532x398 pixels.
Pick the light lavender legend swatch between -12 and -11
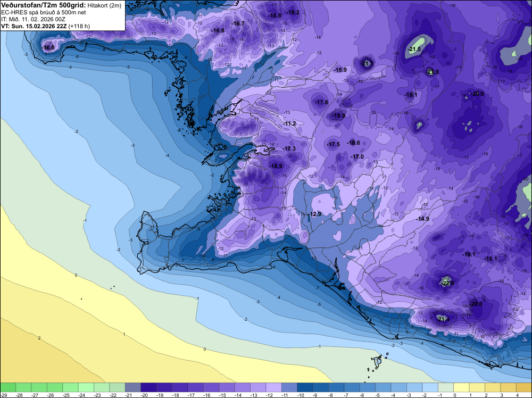pyautogui.click(x=274, y=387)
